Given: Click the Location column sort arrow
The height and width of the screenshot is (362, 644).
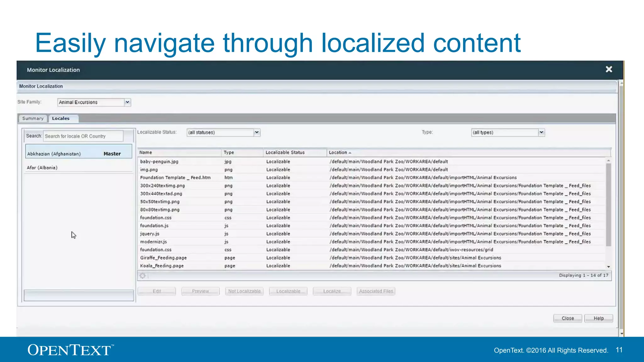Looking at the screenshot, I should (350, 153).
